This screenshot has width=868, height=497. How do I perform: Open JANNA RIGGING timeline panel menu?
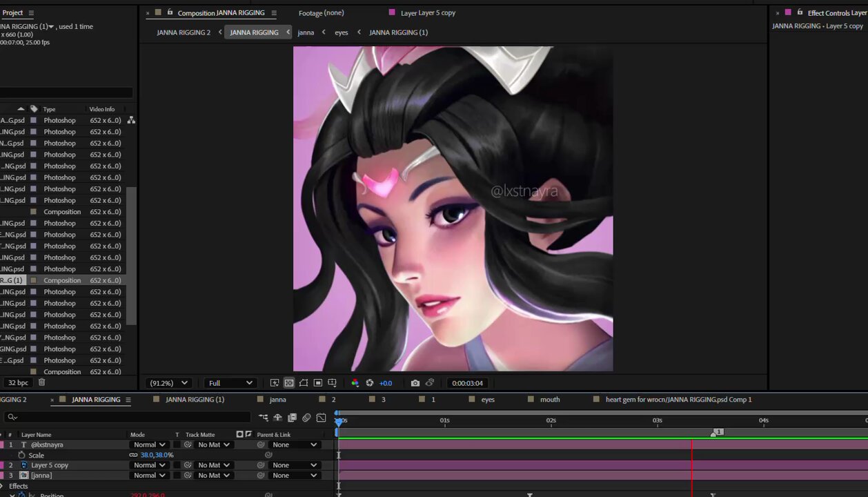pos(127,400)
